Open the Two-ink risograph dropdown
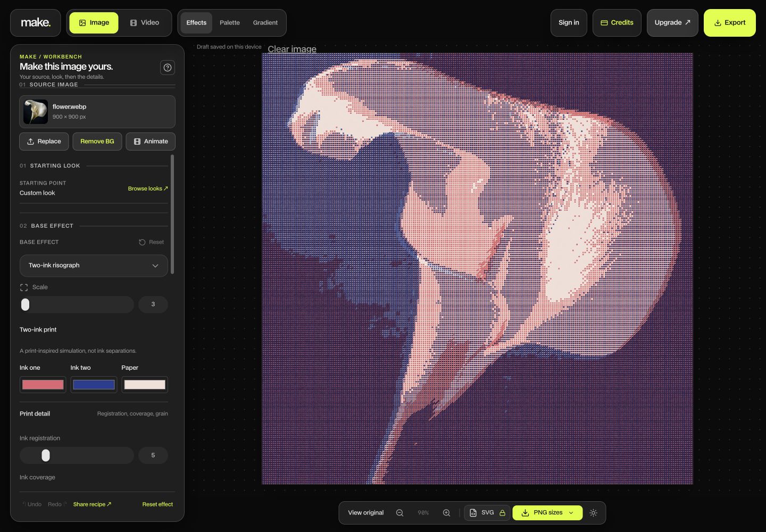 [x=94, y=265]
